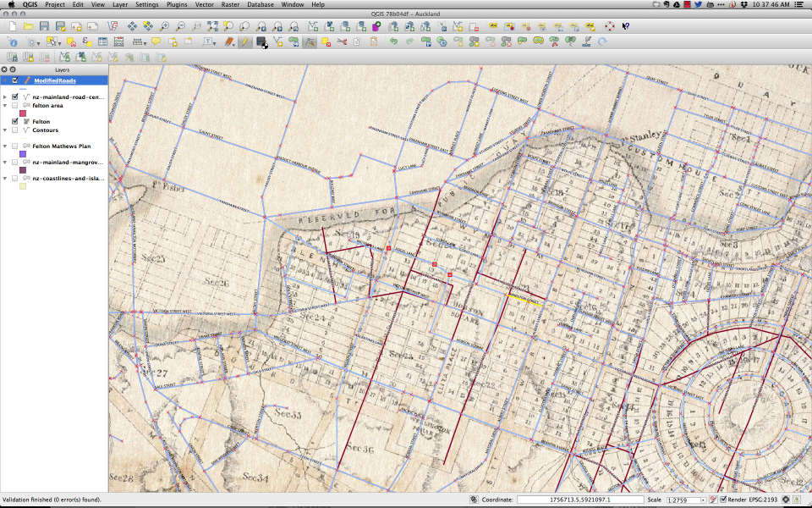Click the Coordinate input field
This screenshot has height=508, width=812.
click(579, 500)
